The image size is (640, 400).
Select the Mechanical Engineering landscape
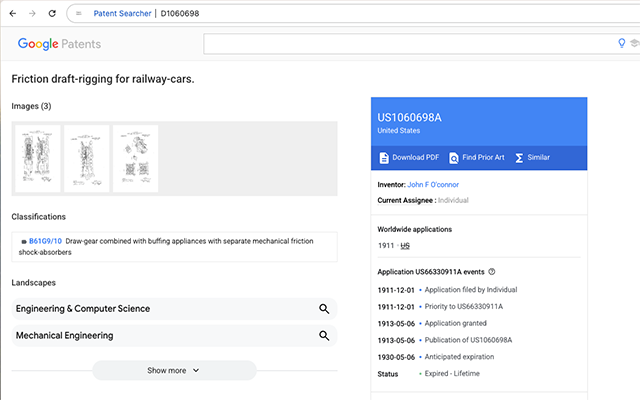(x=174, y=336)
